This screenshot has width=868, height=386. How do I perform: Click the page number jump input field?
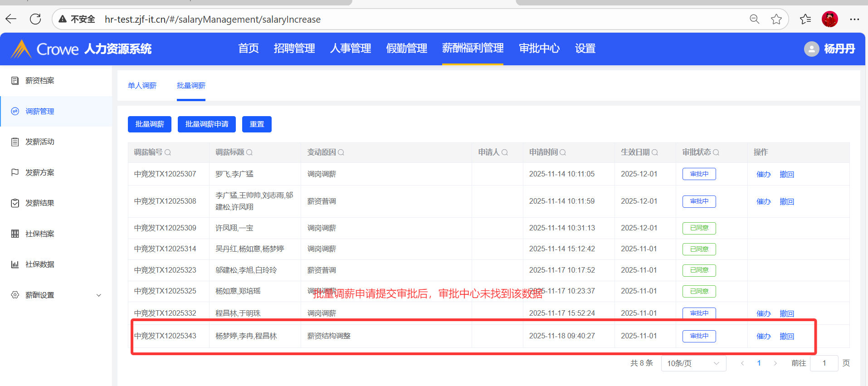click(x=824, y=363)
